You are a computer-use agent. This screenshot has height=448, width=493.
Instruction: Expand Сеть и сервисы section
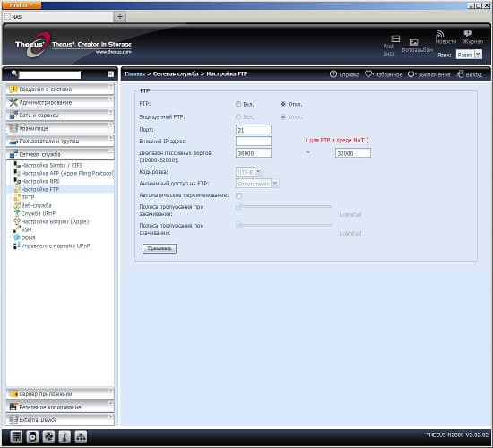tap(60, 116)
